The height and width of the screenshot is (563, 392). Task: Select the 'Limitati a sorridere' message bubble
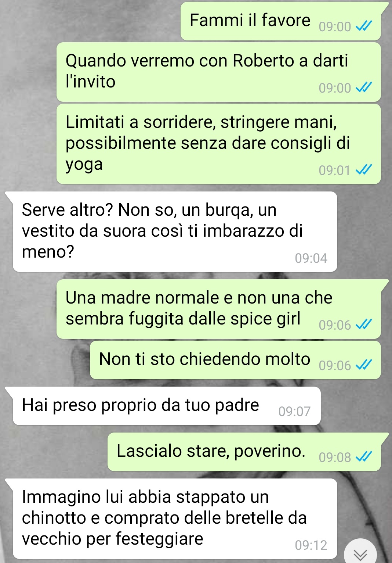click(219, 144)
